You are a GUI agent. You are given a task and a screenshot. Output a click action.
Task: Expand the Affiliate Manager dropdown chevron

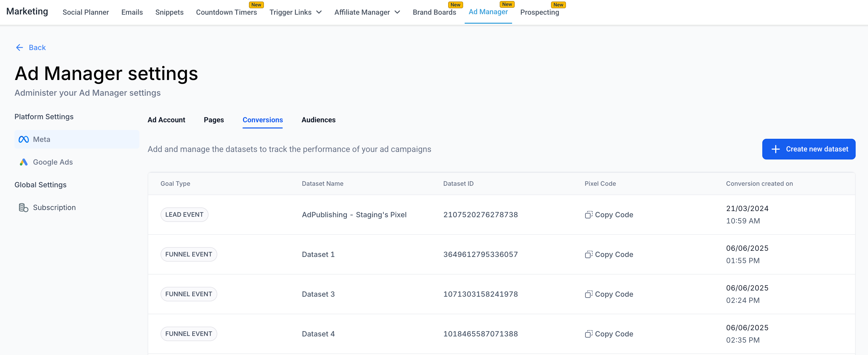(x=397, y=12)
